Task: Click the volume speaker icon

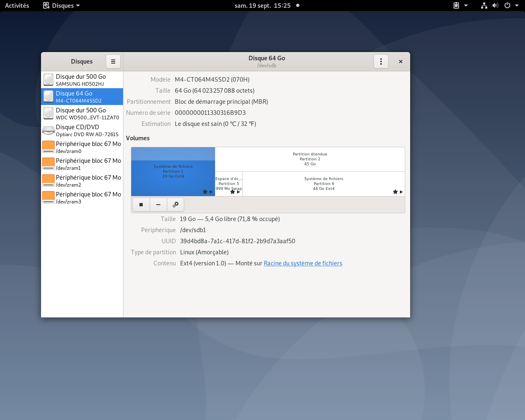Action: coord(495,5)
